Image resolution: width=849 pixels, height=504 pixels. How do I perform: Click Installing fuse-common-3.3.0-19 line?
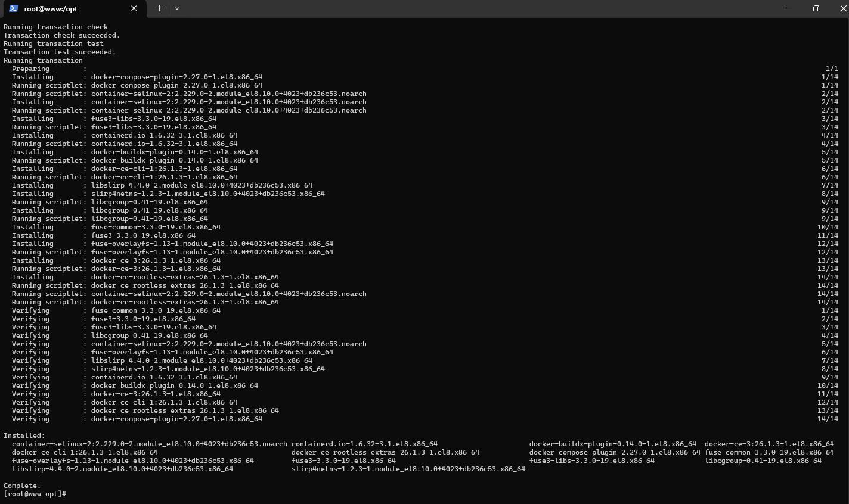424,227
